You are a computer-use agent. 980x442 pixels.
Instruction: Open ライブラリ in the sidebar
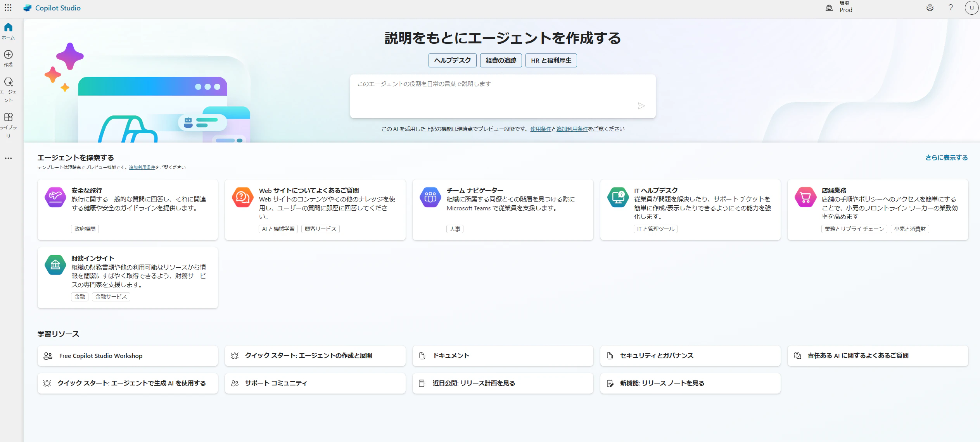8,126
